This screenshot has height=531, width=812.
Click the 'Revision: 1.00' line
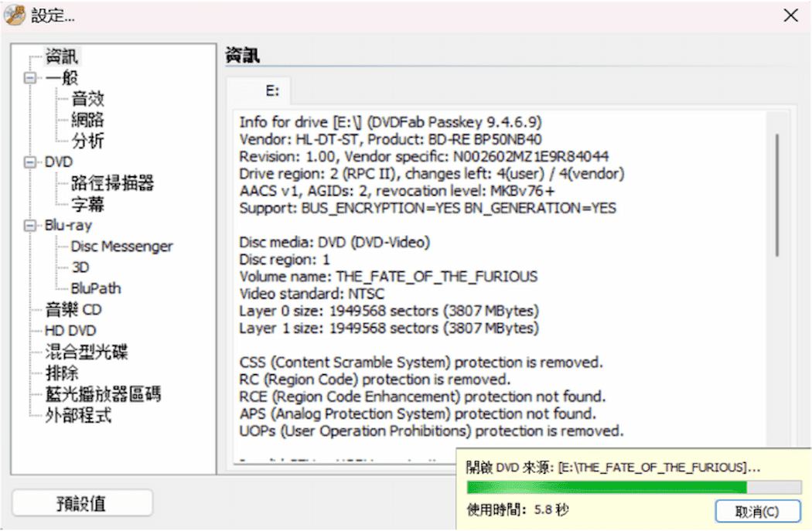(x=424, y=156)
